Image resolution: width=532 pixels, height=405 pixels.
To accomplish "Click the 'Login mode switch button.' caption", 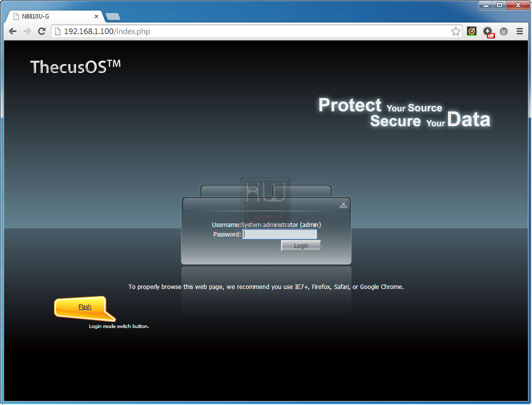I will tap(119, 326).
